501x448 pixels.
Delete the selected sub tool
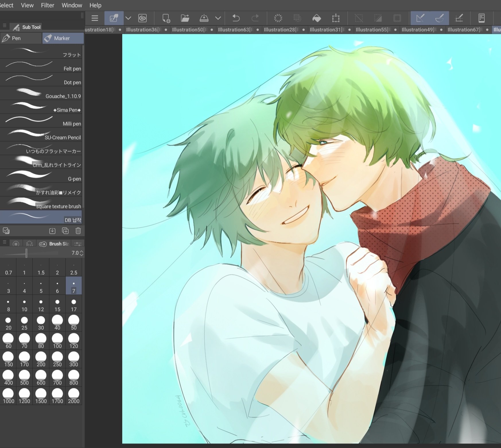pyautogui.click(x=78, y=231)
